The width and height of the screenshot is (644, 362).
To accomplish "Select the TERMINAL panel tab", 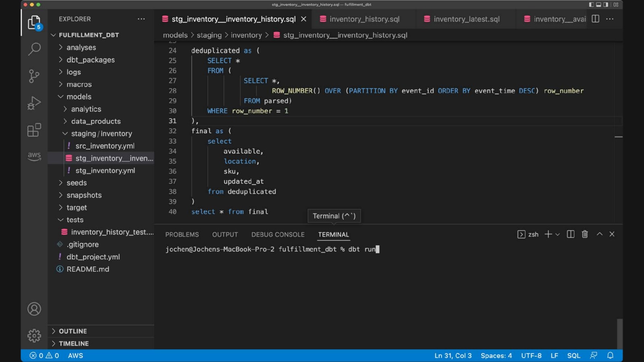I will 333,234.
